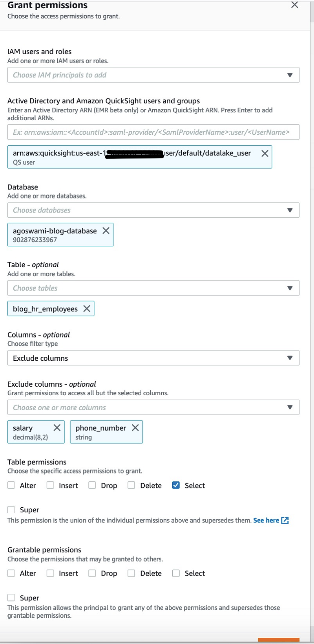
Task: Click the Active Directory ARN input field
Action: click(153, 132)
